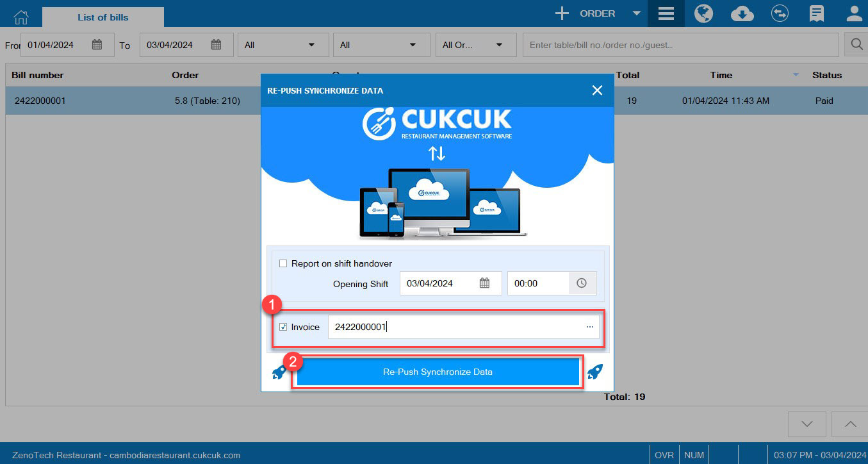868x464 pixels.
Task: Enable Report on shift handover
Action: 283,263
